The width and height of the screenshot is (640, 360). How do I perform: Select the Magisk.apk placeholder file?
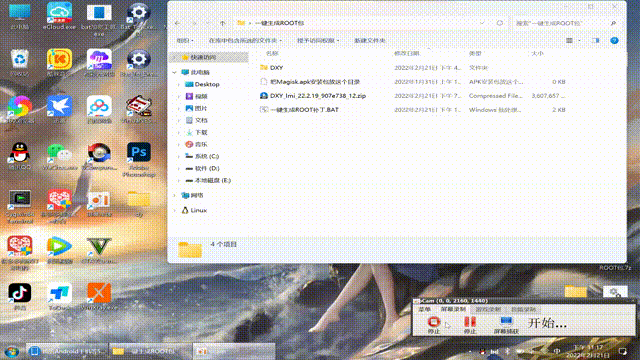(412, 82)
